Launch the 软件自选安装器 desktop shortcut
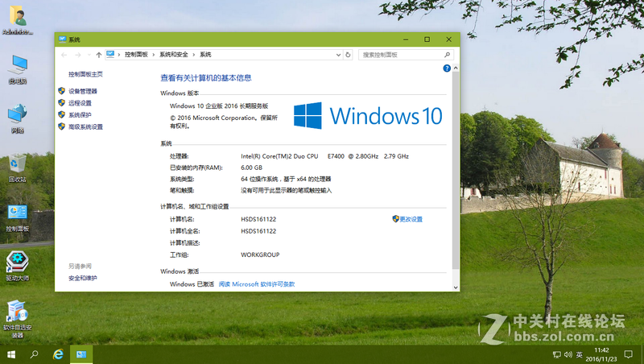This screenshot has width=644, height=364. (17, 319)
